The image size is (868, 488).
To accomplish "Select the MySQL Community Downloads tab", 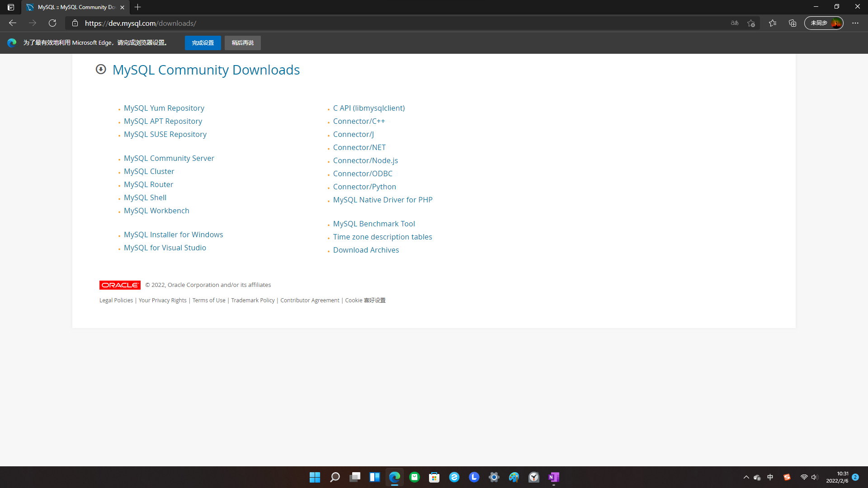I will 72,7.
